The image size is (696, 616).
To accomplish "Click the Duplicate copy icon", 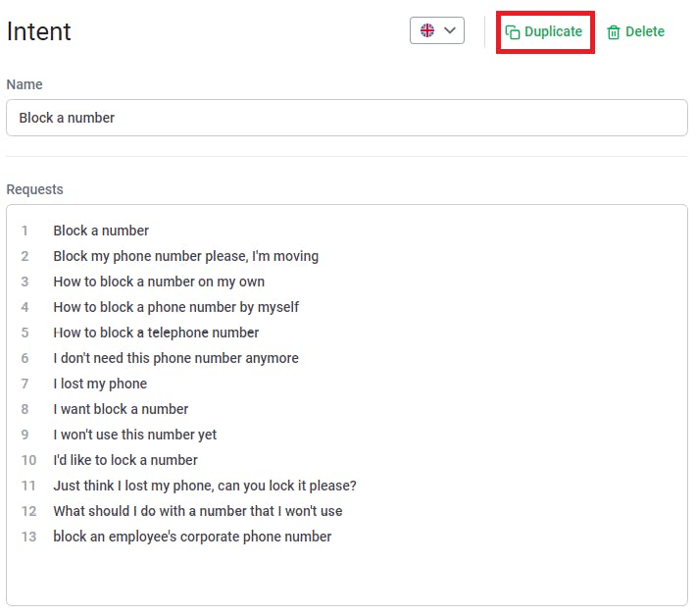I will pos(512,32).
